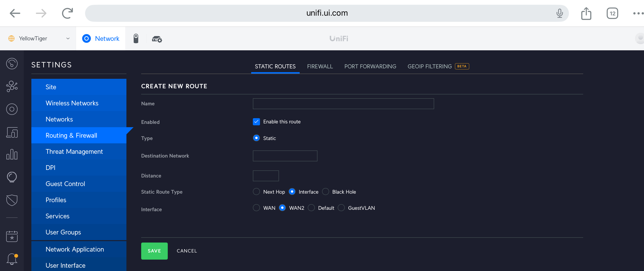Open the Devices icon in sidebar
Image resolution: width=644 pixels, height=271 pixels.
click(12, 132)
